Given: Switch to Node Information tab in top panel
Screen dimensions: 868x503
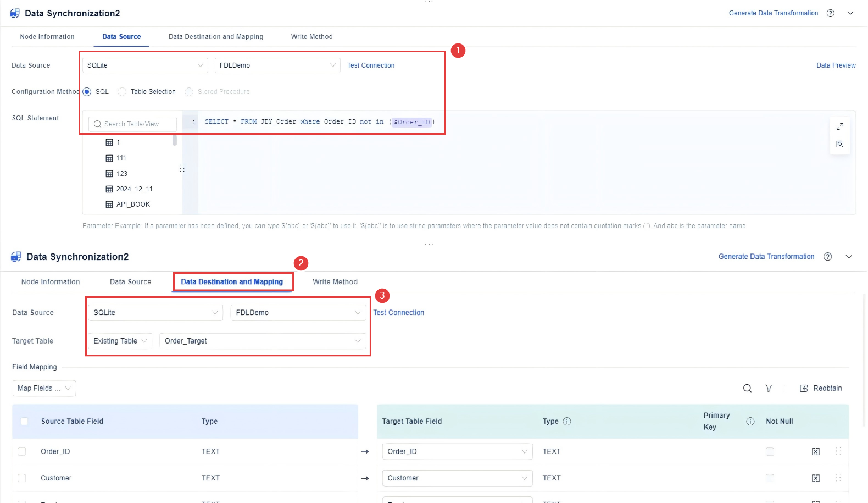Looking at the screenshot, I should point(47,37).
